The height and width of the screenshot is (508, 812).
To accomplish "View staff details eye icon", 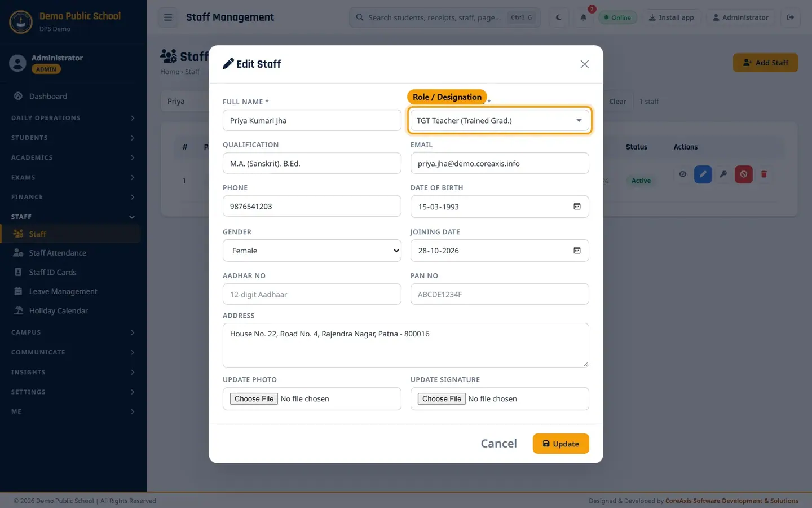I will point(683,174).
